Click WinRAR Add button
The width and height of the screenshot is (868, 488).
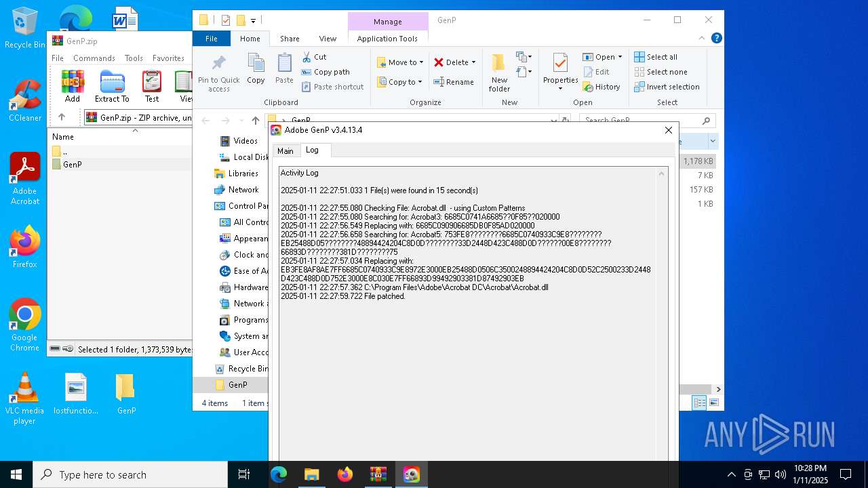73,86
